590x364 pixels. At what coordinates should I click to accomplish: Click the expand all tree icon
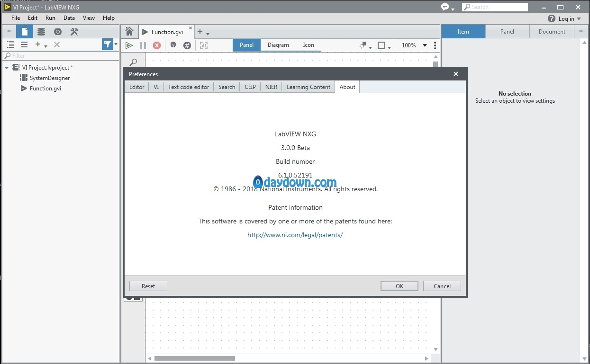tap(10, 44)
